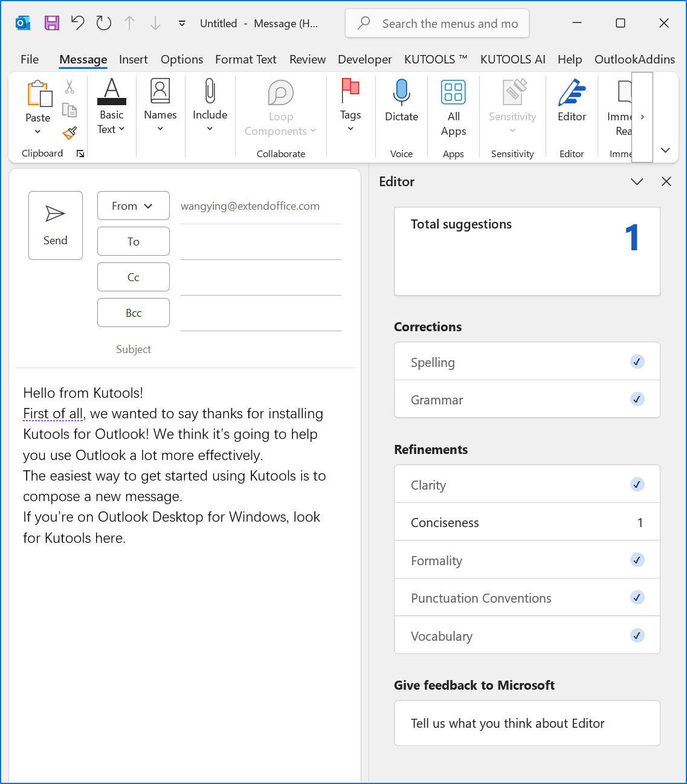687x784 pixels.
Task: Click the To recipients button
Action: pos(133,241)
